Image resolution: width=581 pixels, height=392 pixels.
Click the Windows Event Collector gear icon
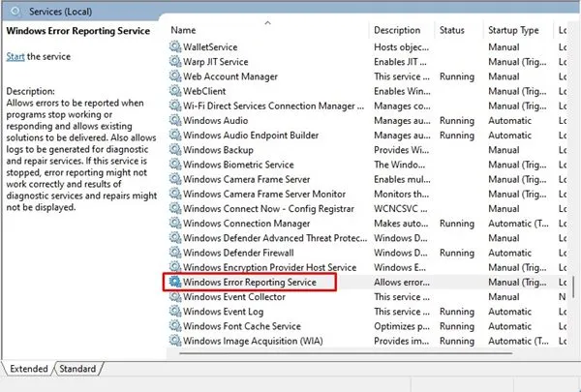tap(175, 297)
